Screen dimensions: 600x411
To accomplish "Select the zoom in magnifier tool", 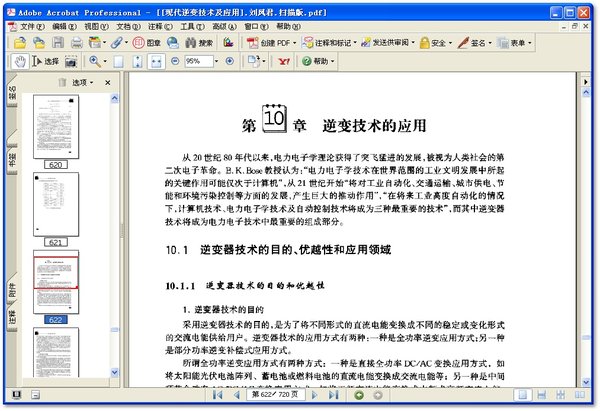I will click(x=95, y=61).
